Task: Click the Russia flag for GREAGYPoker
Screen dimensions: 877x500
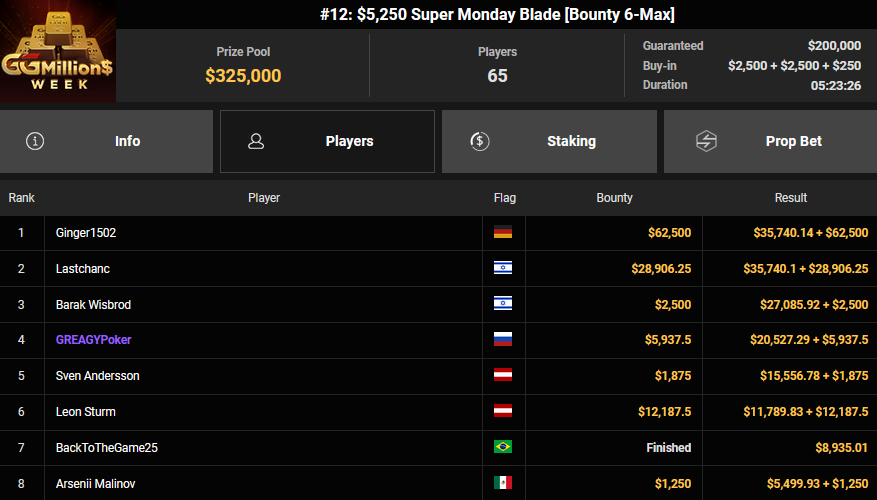Action: pyautogui.click(x=503, y=340)
